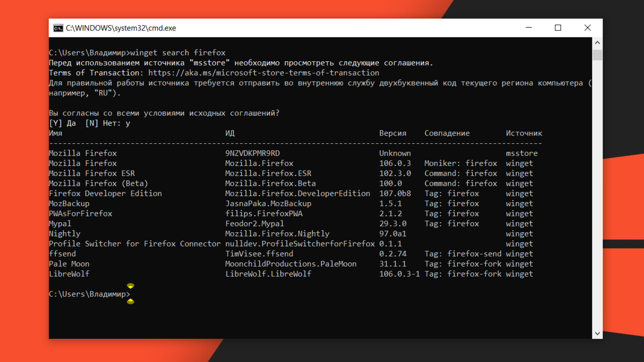Screen dimensions: 644x362
Task: Click the '[N] Нет: y' response text
Action: click(x=107, y=123)
